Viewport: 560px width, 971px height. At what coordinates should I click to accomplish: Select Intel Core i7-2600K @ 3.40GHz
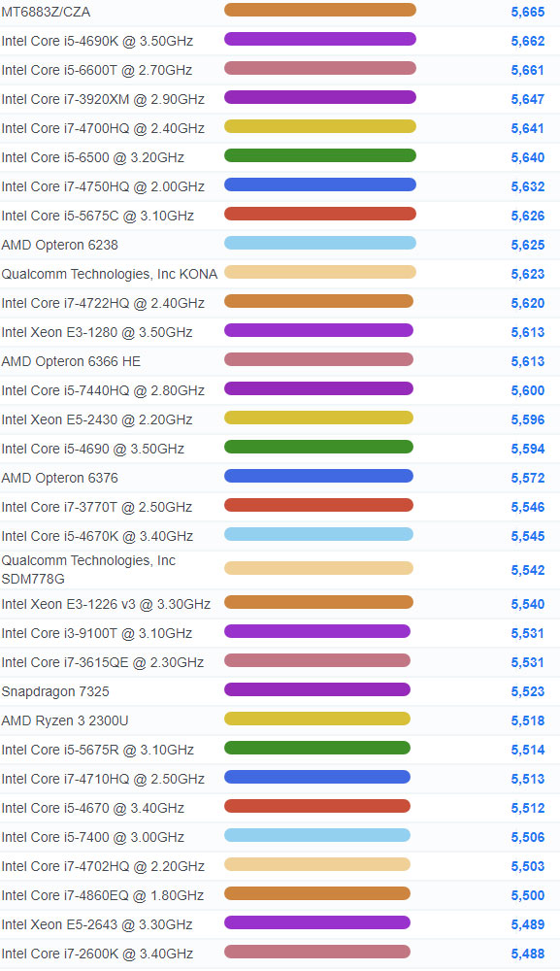(x=97, y=954)
